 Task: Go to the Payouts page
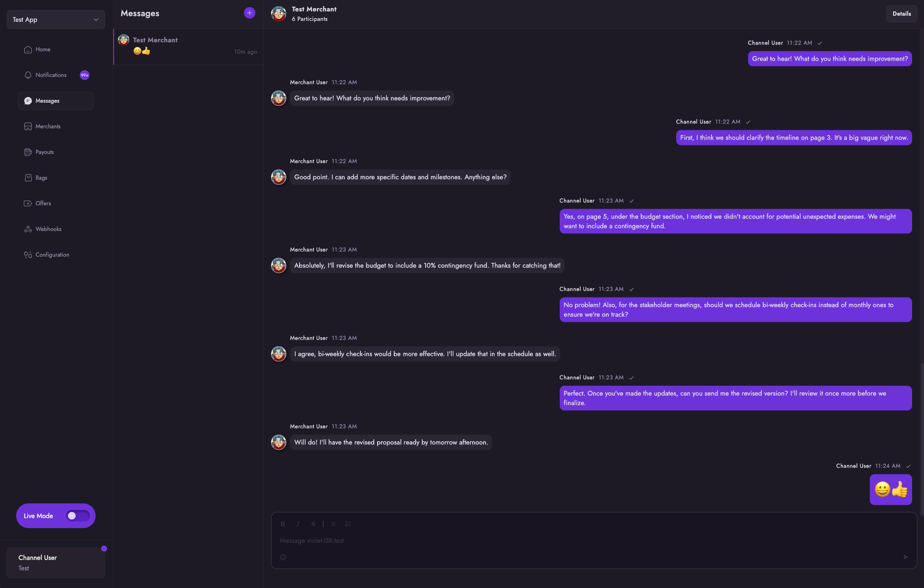[x=45, y=152]
